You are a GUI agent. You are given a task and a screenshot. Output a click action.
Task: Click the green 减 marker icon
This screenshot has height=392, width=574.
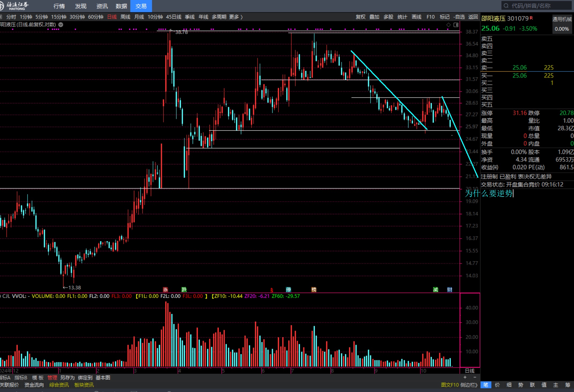[436, 289]
